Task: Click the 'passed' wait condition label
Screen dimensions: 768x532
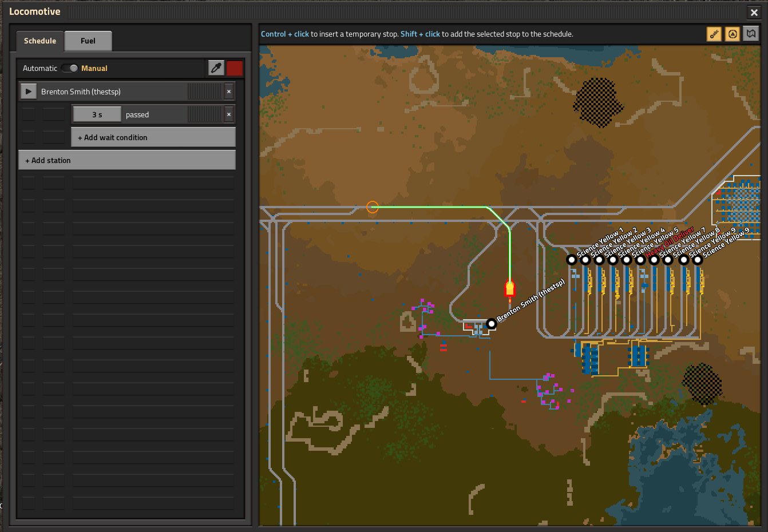Action: point(137,114)
